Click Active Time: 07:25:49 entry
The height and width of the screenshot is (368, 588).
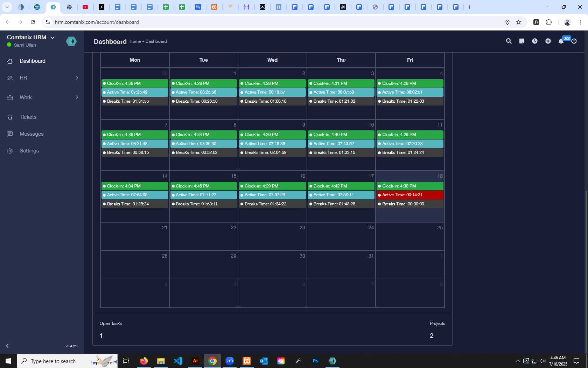135,92
